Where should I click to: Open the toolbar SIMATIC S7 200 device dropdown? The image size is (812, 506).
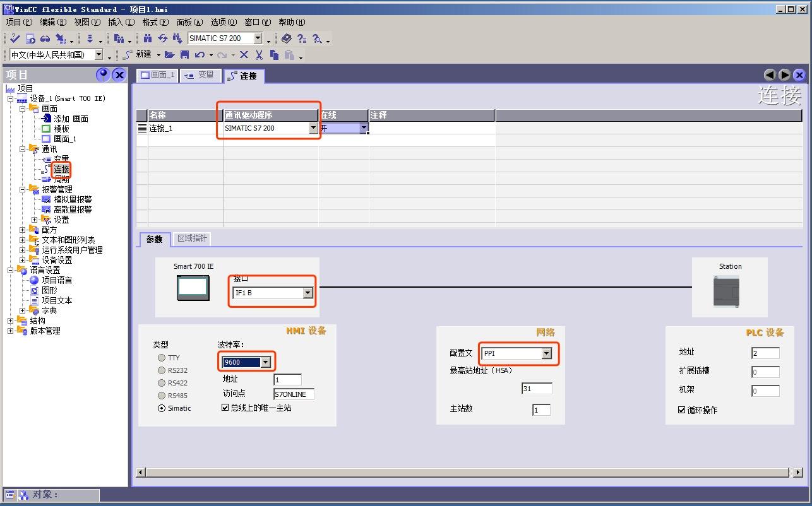tap(258, 38)
